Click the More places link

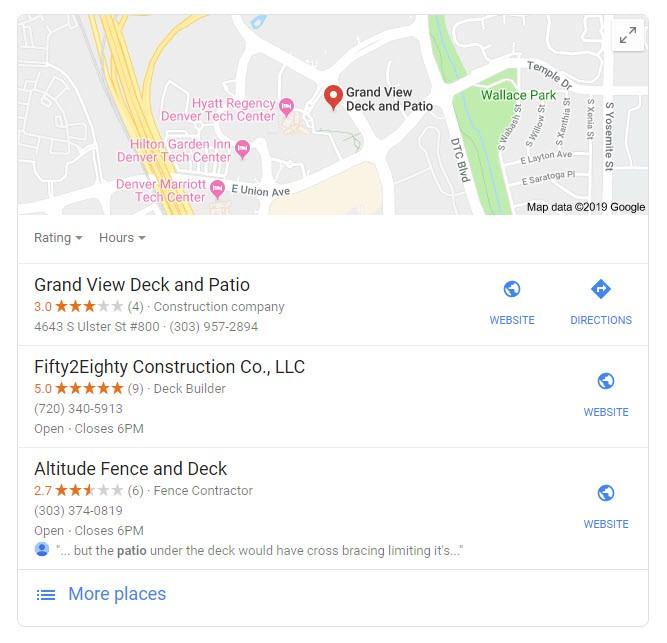pyautogui.click(x=117, y=594)
